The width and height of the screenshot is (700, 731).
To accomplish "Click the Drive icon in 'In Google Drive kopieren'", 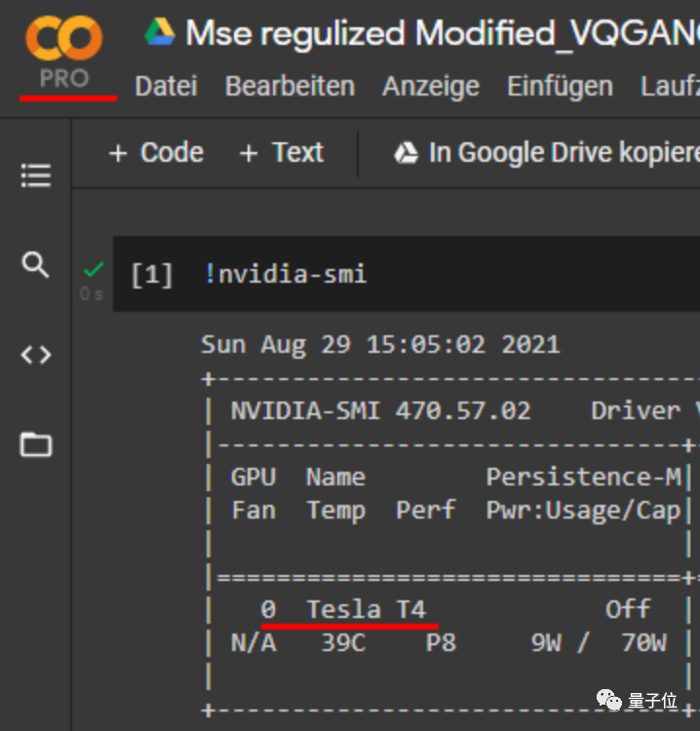I will pyautogui.click(x=406, y=153).
